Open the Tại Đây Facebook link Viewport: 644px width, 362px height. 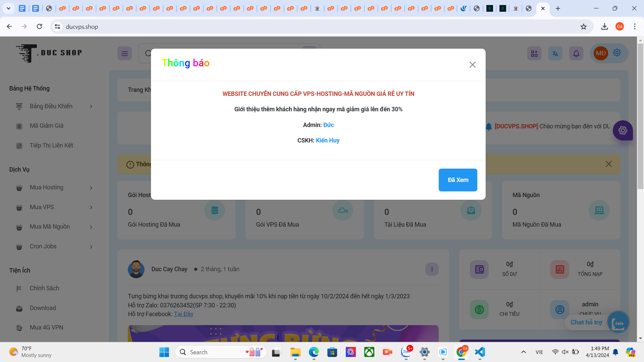tap(183, 314)
